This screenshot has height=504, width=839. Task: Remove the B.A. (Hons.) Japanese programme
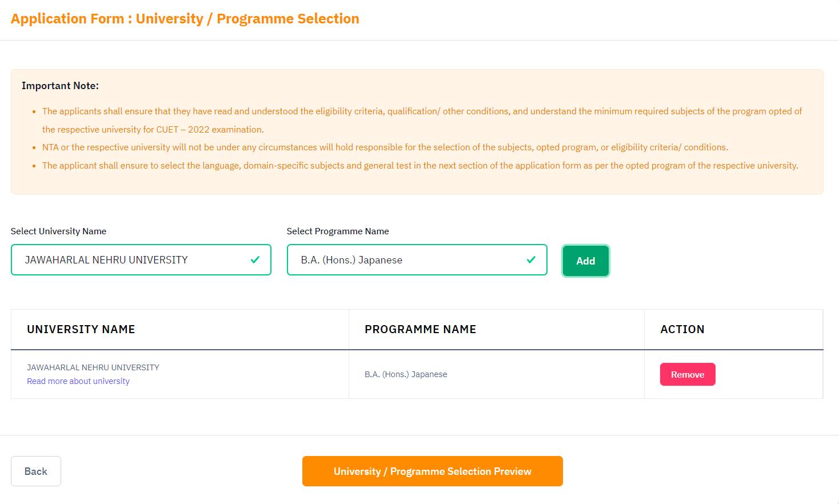pyautogui.click(x=687, y=374)
